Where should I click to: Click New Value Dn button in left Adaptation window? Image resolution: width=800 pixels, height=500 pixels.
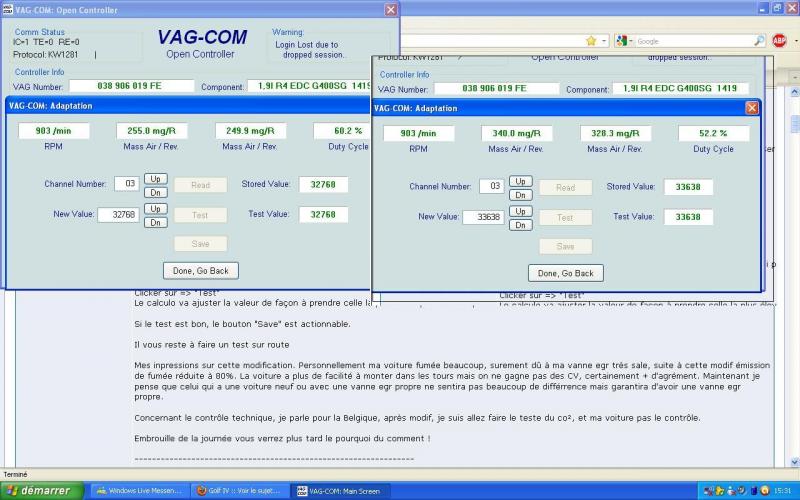(x=156, y=222)
